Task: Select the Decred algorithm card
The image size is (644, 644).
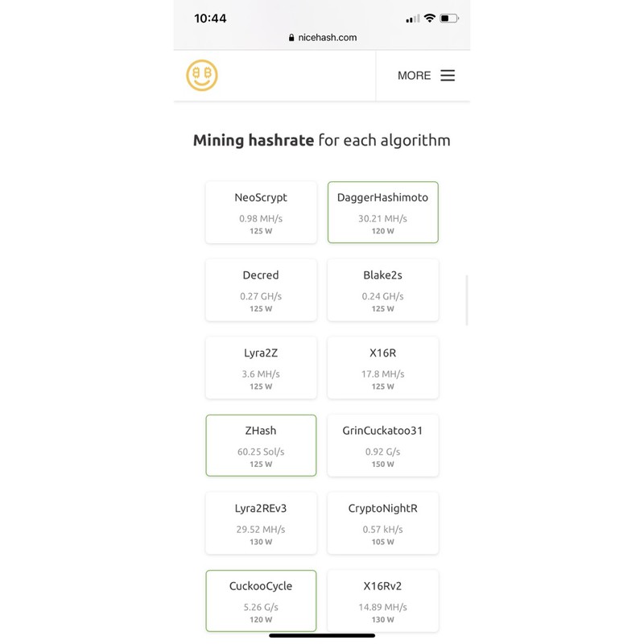Action: (x=261, y=290)
